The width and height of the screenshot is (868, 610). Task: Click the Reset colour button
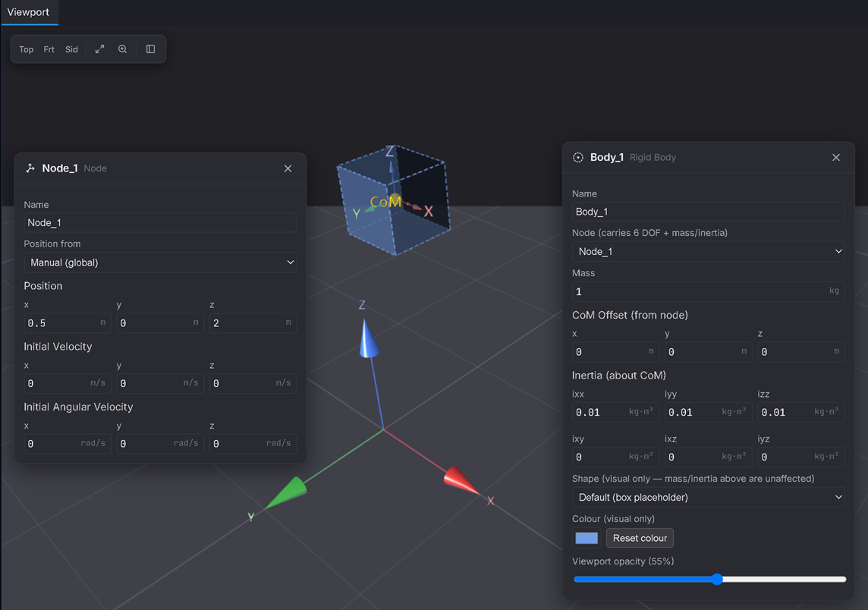(x=640, y=538)
